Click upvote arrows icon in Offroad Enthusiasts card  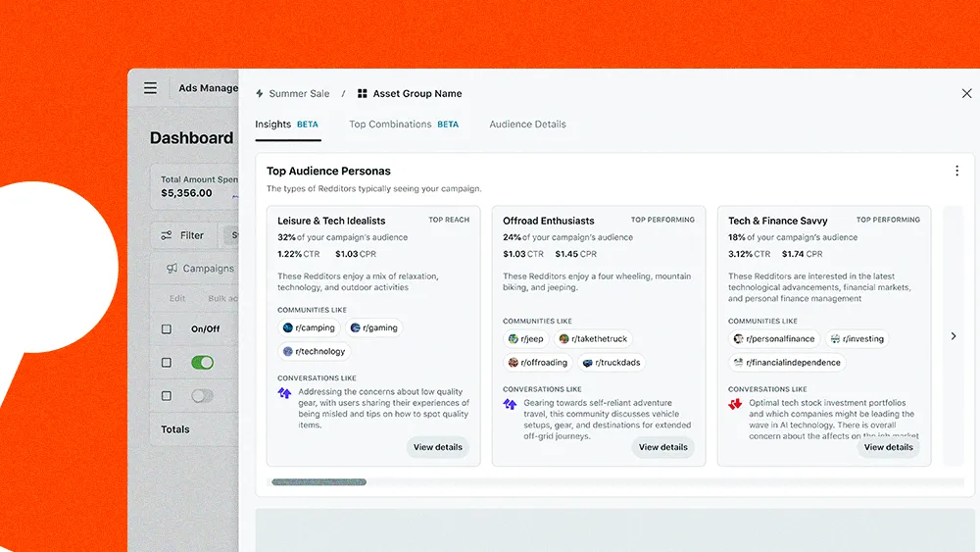coord(510,405)
